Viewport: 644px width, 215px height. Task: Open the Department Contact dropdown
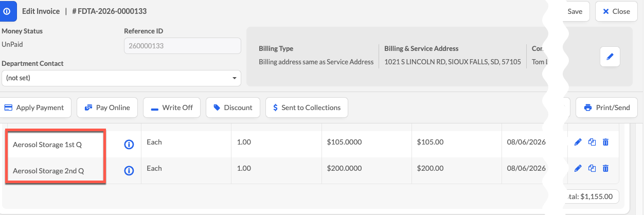(121, 78)
